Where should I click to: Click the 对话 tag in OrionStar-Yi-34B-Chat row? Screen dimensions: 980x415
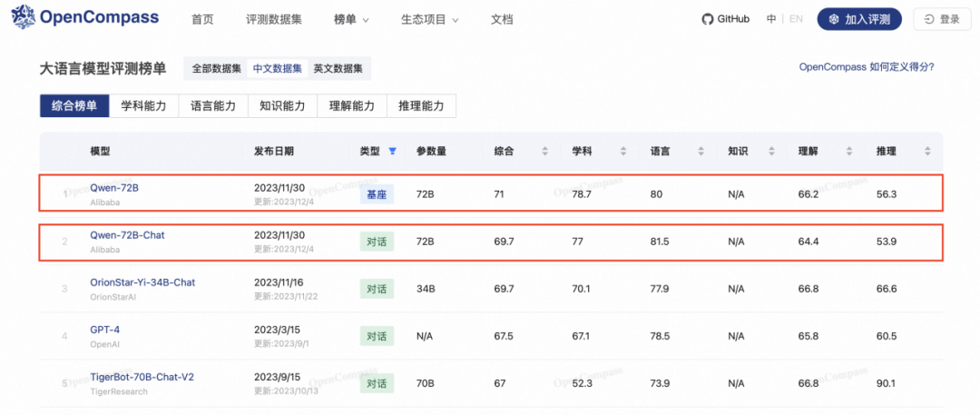377,289
